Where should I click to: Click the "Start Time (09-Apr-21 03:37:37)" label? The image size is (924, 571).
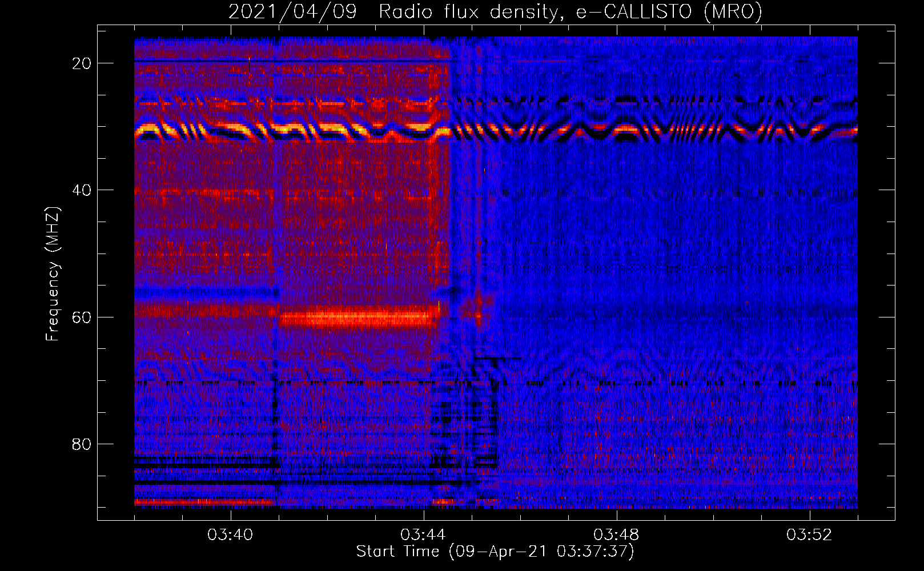click(x=495, y=552)
